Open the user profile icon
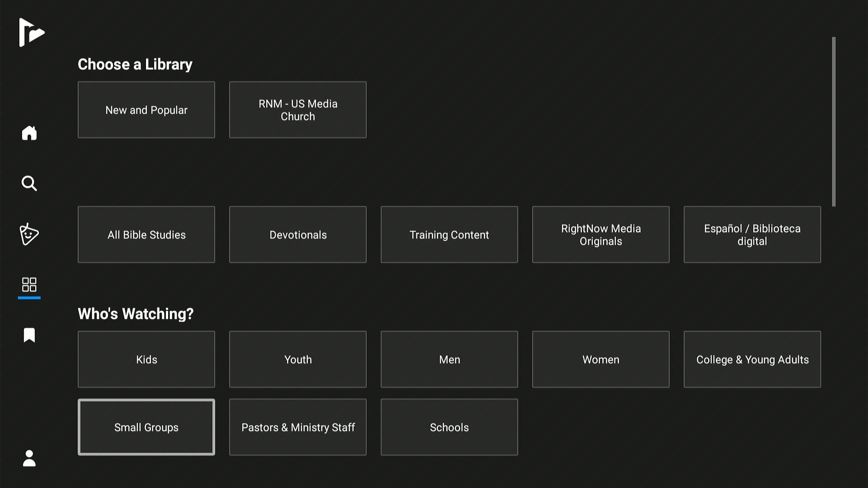Viewport: 868px width, 488px height. click(x=29, y=458)
